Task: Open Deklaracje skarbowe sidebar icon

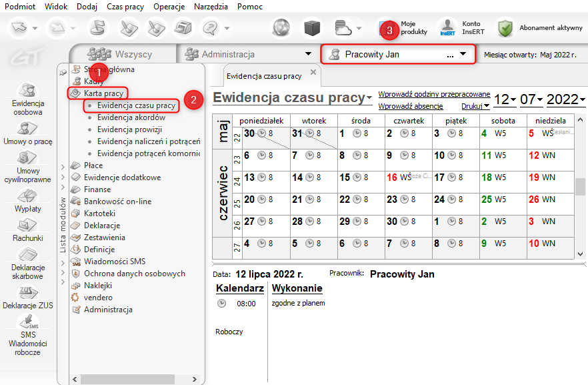Action: [x=28, y=264]
